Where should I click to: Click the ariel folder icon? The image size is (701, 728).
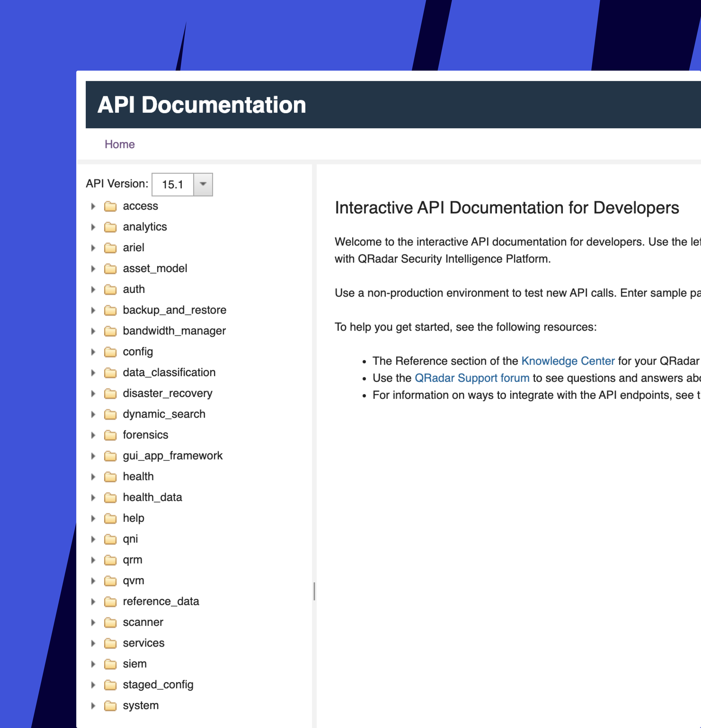point(110,248)
